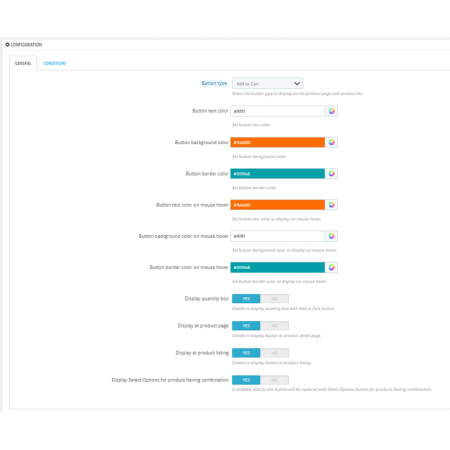The height and width of the screenshot is (450, 450).
Task: Set Display quantity box to No
Action: point(274,299)
